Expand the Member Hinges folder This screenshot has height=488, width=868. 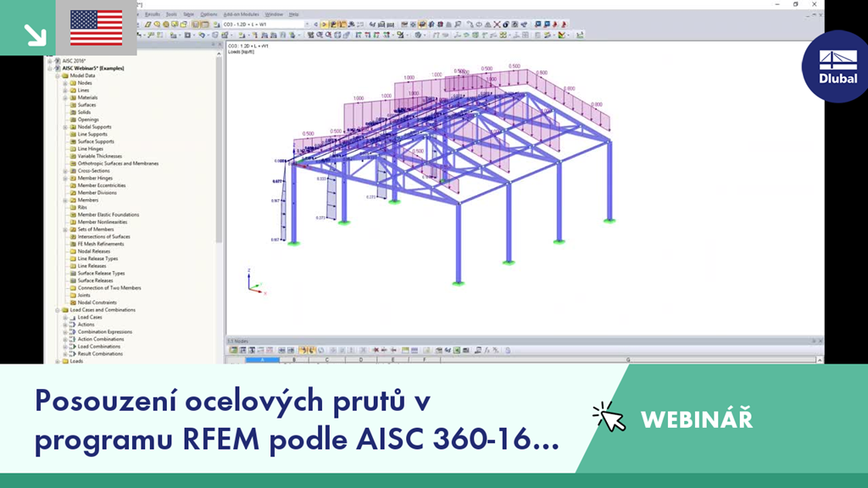(65, 178)
